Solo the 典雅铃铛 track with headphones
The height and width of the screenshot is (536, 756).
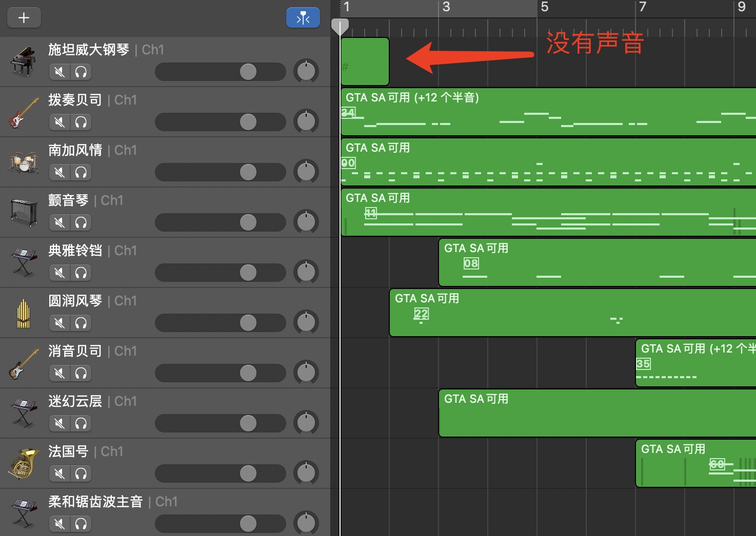[x=81, y=273]
